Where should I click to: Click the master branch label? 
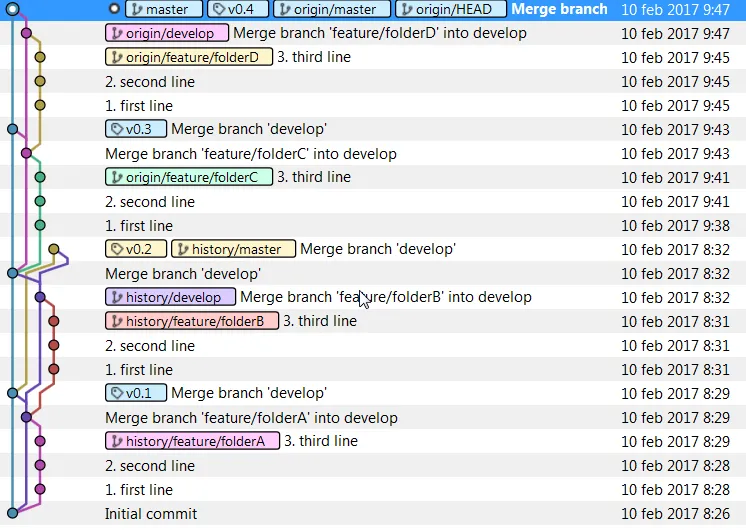[x=164, y=9]
